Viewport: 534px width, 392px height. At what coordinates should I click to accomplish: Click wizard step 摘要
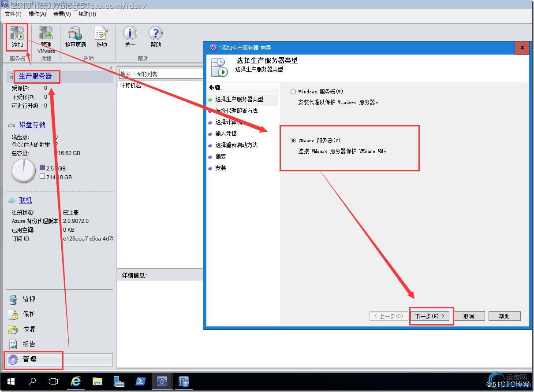220,156
